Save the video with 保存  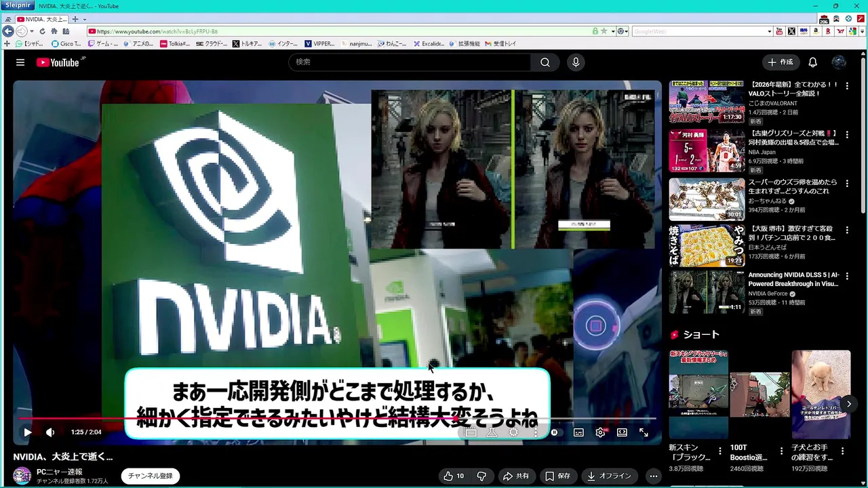pos(558,476)
